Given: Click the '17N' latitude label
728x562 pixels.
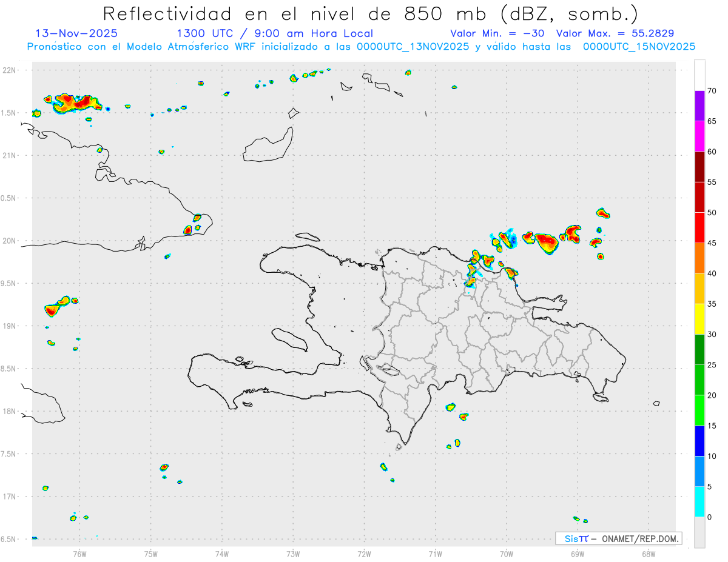Looking at the screenshot, I should pyautogui.click(x=10, y=497).
